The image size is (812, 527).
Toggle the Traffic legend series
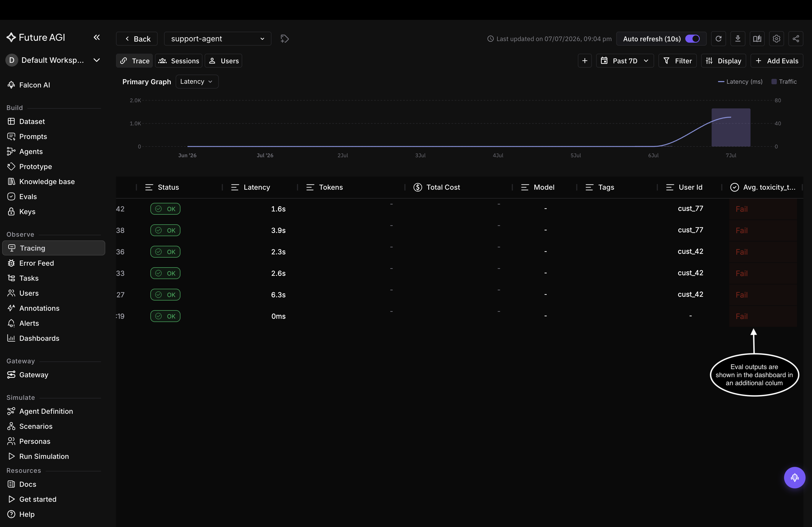(x=784, y=82)
